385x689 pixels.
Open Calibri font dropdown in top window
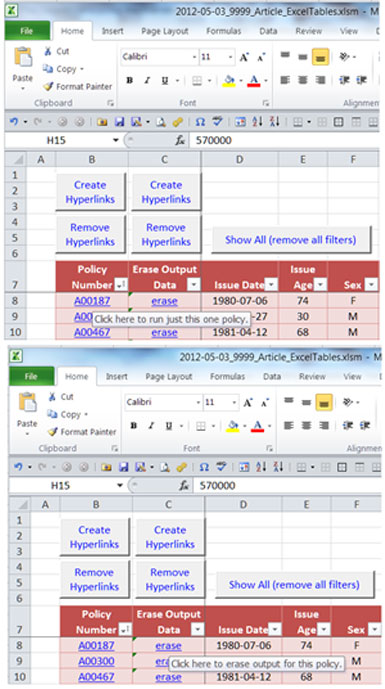click(194, 57)
